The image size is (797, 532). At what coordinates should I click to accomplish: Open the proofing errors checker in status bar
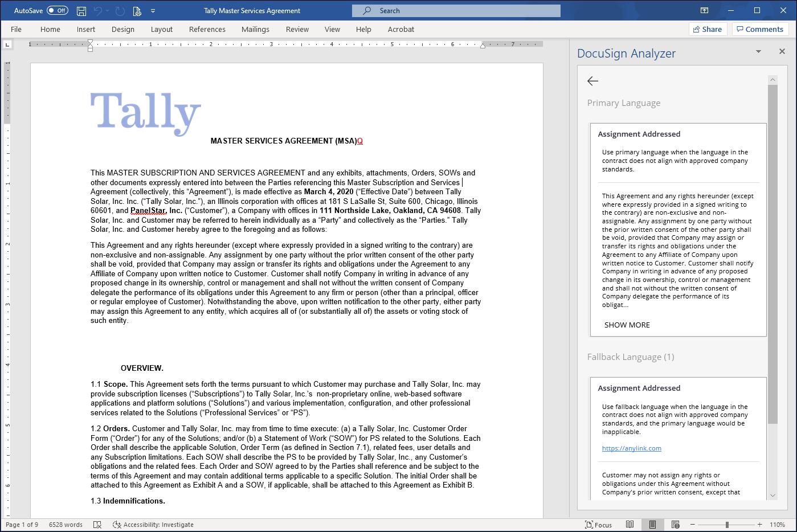coord(97,524)
